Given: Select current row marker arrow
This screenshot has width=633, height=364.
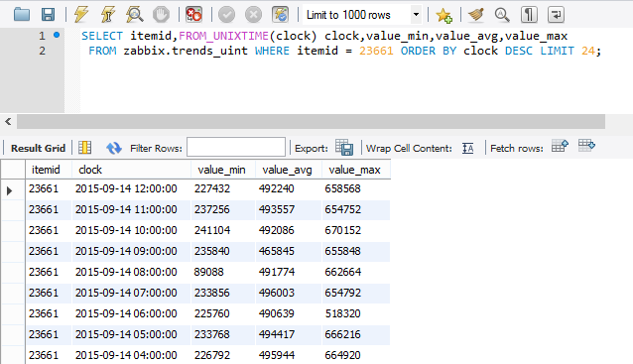Looking at the screenshot, I should point(9,190).
